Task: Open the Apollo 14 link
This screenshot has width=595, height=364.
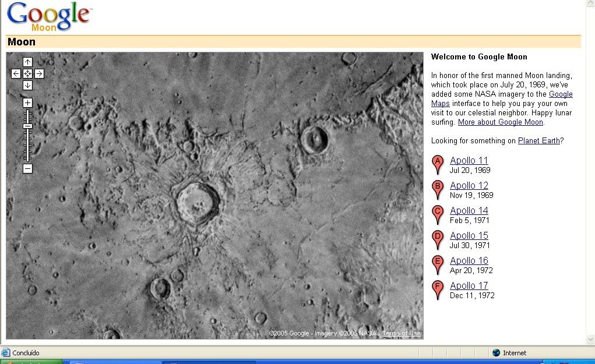Action: click(469, 210)
